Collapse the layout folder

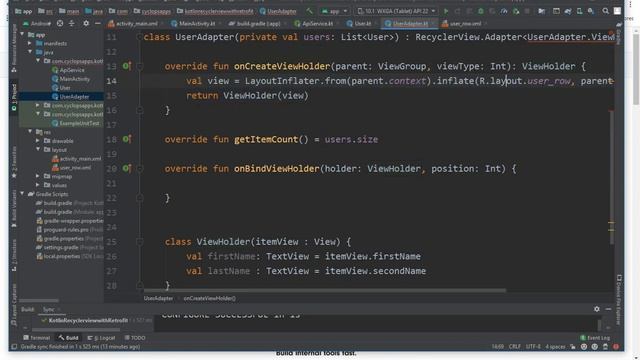[38, 150]
